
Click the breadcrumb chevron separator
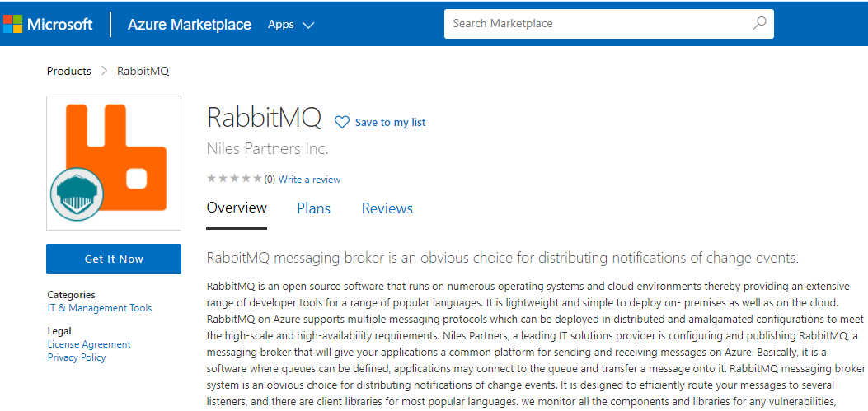click(x=105, y=71)
